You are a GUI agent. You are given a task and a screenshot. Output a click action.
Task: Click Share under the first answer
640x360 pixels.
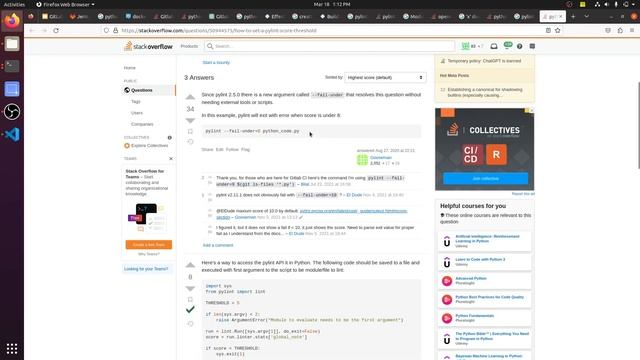(x=207, y=149)
